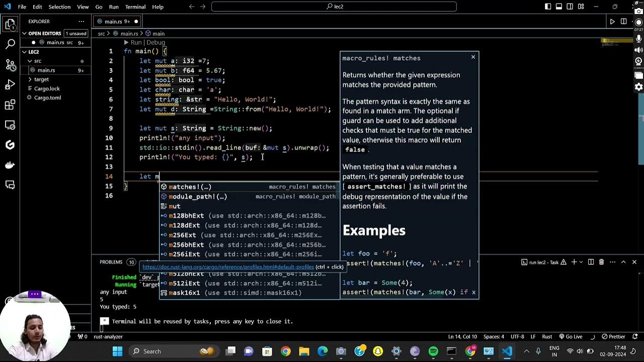Select rust-analyzer in the status bar
This screenshot has height=362, width=644.
[107, 337]
